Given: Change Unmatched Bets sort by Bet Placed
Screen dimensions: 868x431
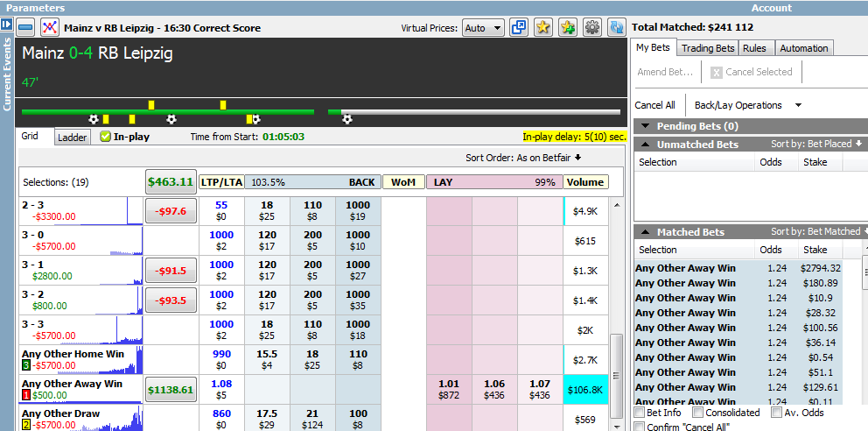Looking at the screenshot, I should point(816,144).
